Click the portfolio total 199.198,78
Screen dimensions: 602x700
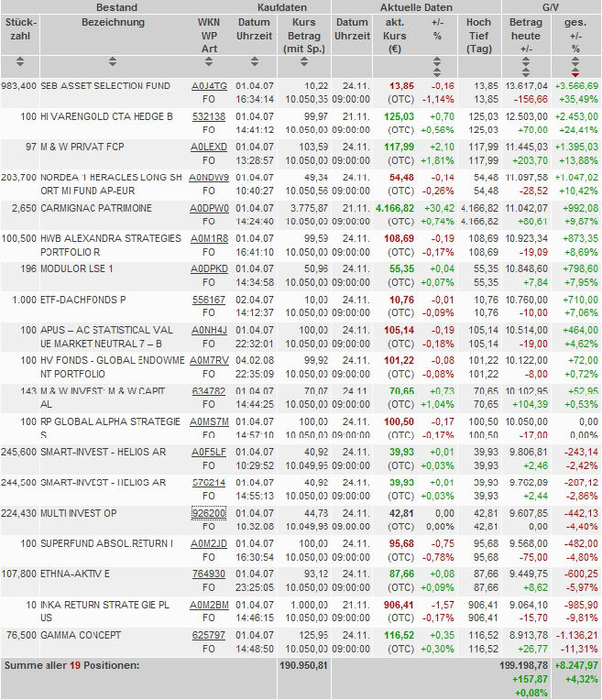523,665
